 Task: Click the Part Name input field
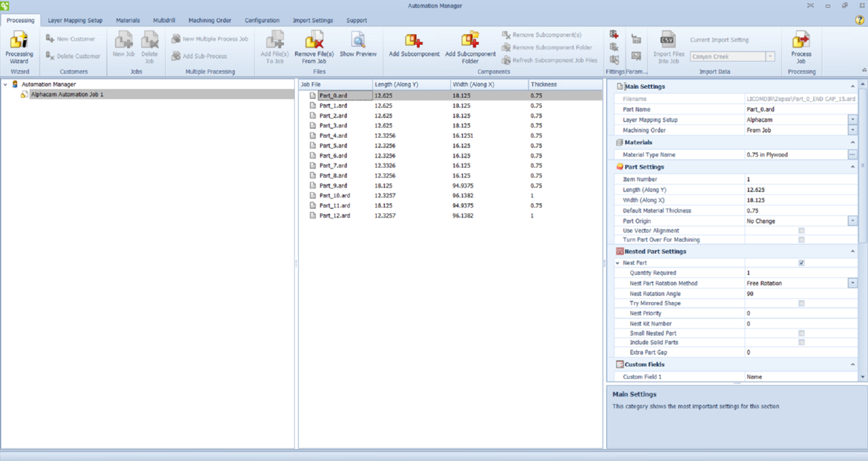click(x=798, y=109)
